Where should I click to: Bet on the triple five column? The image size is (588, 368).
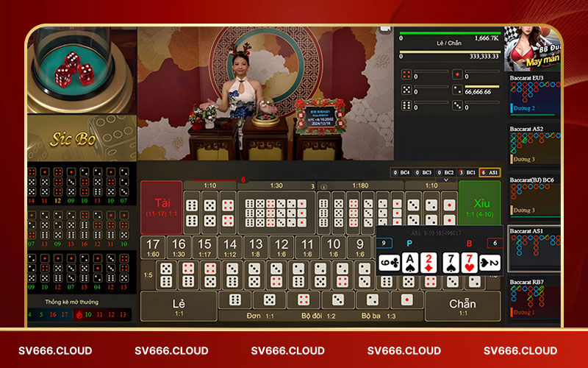[x=338, y=213]
